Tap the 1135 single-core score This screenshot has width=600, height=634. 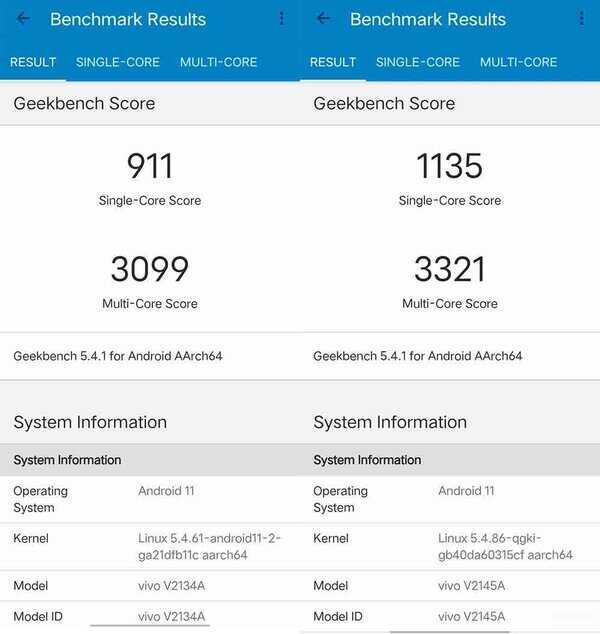click(450, 166)
